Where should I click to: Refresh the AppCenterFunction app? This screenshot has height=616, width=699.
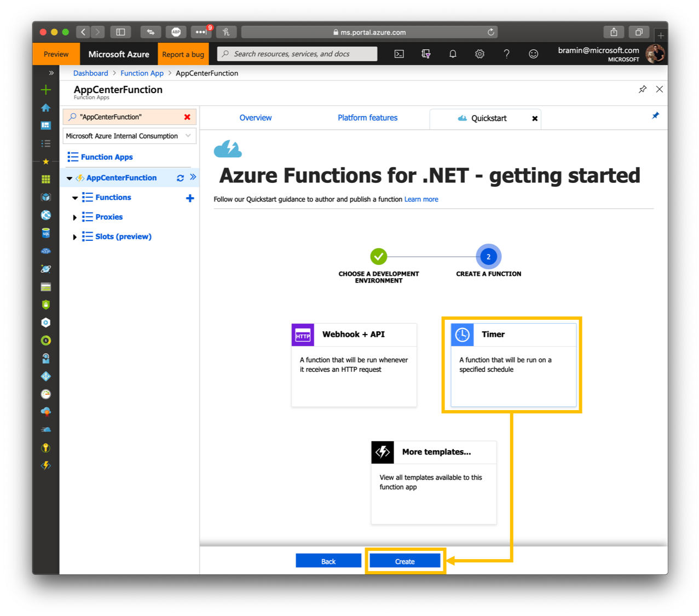tap(180, 178)
